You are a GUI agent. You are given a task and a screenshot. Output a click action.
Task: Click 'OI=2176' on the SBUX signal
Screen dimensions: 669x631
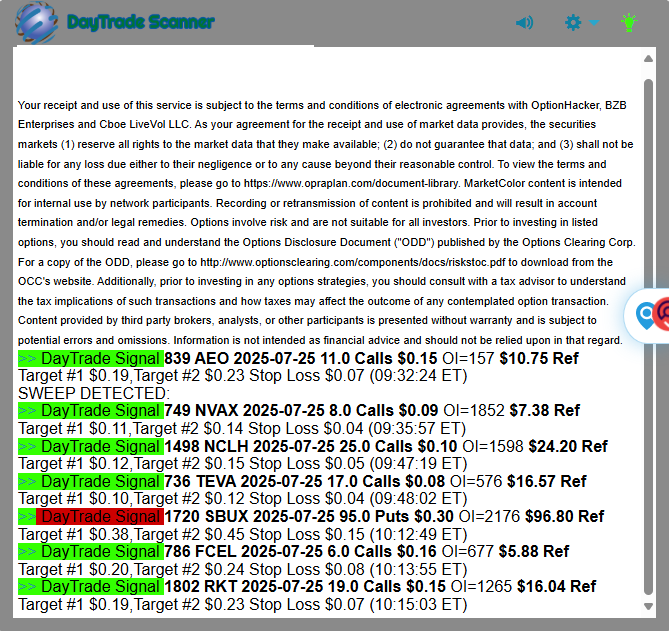489,516
